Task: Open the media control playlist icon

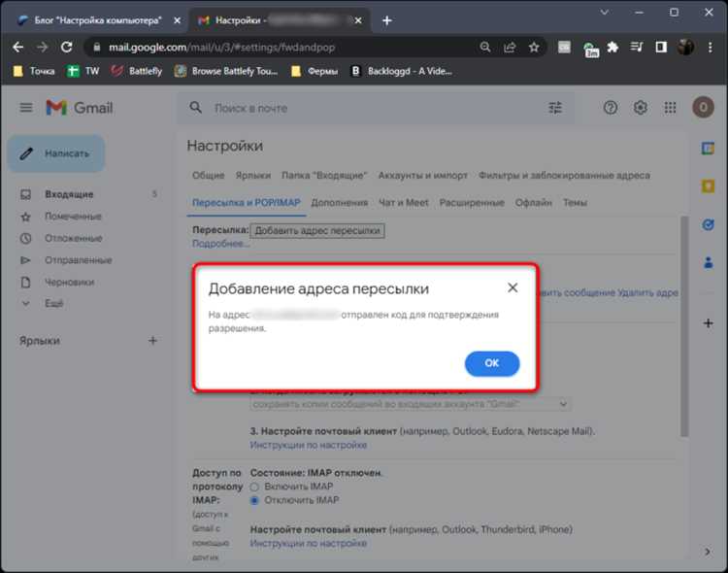Action: pos(637,47)
